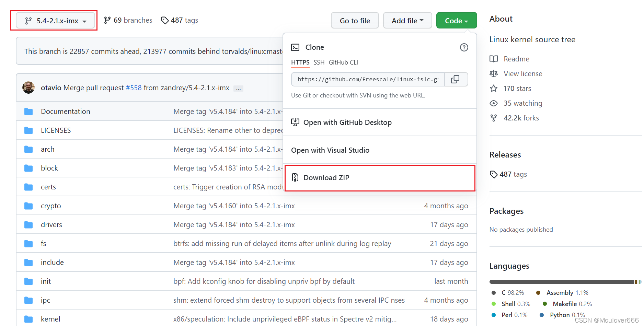644x326 pixels.
Task: Open the View license link
Action: click(x=523, y=74)
